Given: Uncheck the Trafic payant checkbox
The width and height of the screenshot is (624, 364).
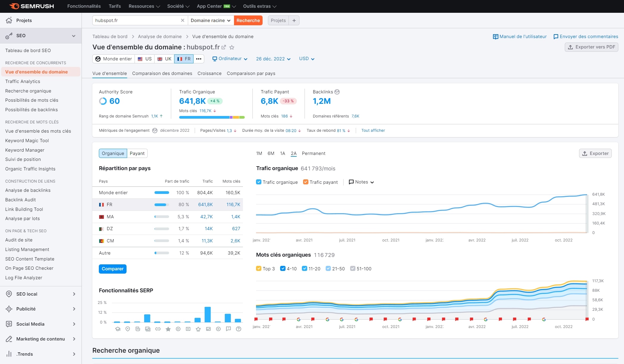Looking at the screenshot, I should pos(305,182).
